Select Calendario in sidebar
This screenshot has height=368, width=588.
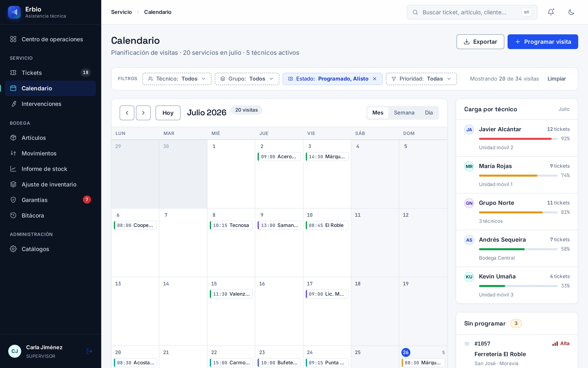pos(50,88)
